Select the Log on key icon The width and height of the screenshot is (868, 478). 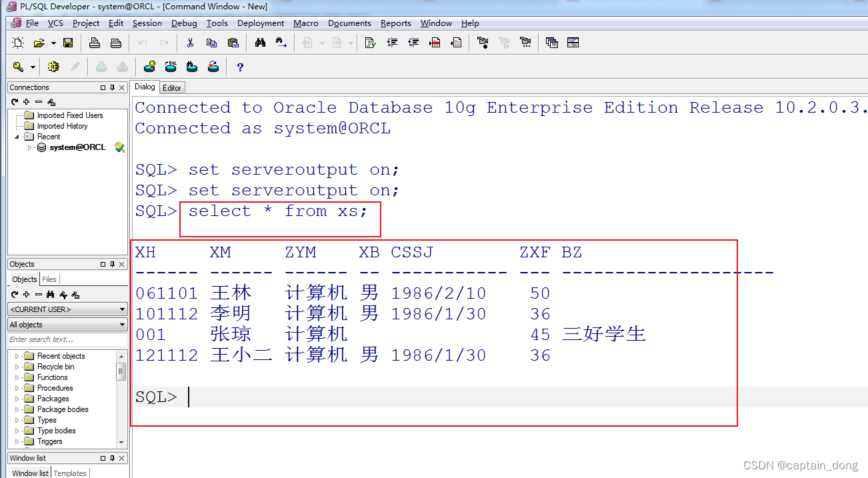coord(19,67)
